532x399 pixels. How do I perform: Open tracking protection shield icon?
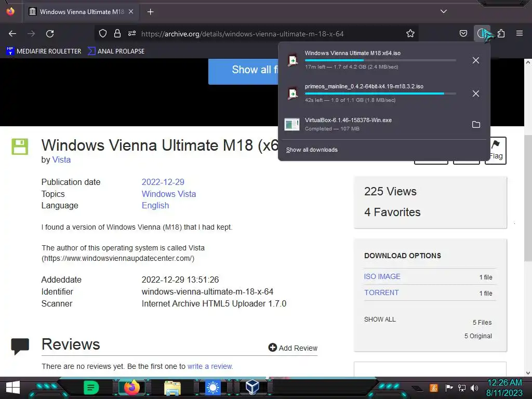(x=103, y=33)
